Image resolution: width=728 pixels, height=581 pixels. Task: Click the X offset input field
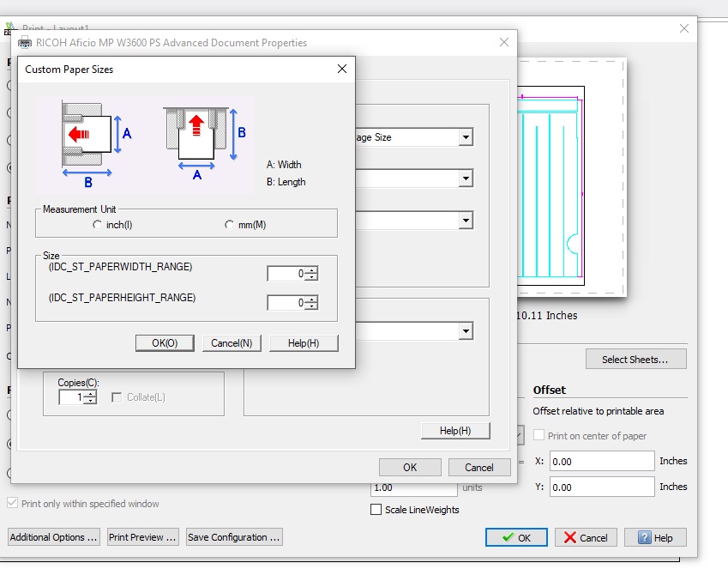(602, 462)
